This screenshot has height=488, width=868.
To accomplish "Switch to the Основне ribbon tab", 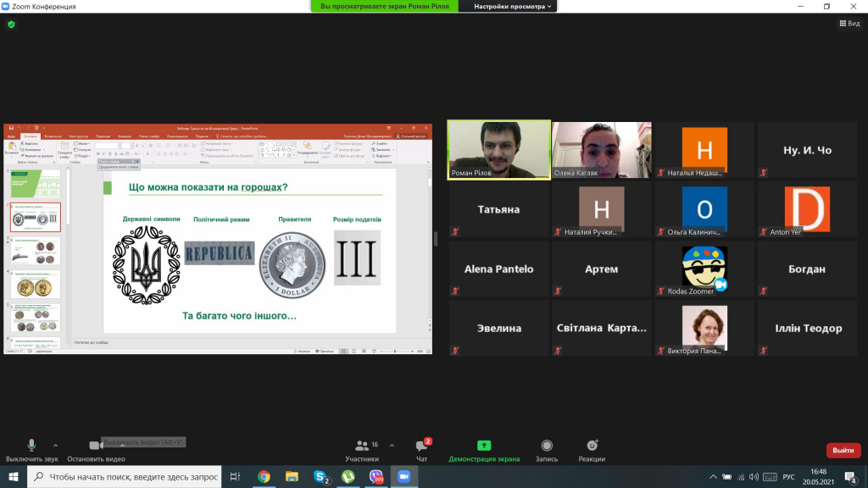I will pos(31,136).
